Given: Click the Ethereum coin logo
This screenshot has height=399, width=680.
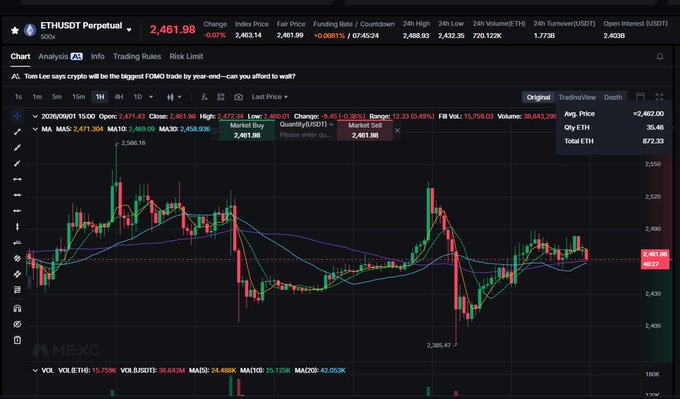Looking at the screenshot, I should [x=29, y=30].
